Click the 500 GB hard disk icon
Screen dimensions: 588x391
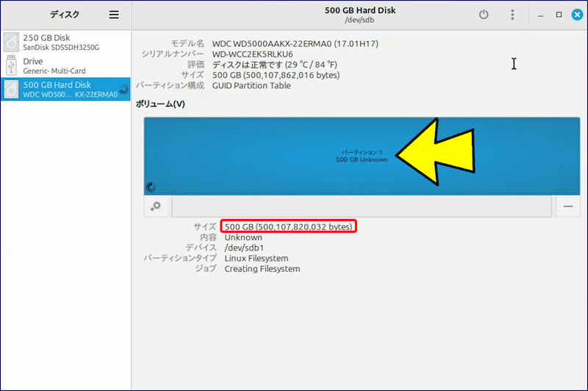[x=12, y=89]
